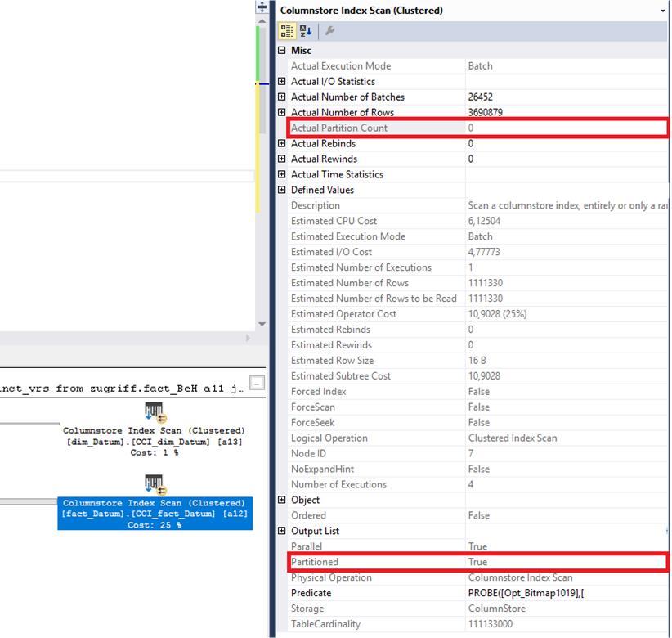Select the Estimated Row Size row

(x=478, y=360)
